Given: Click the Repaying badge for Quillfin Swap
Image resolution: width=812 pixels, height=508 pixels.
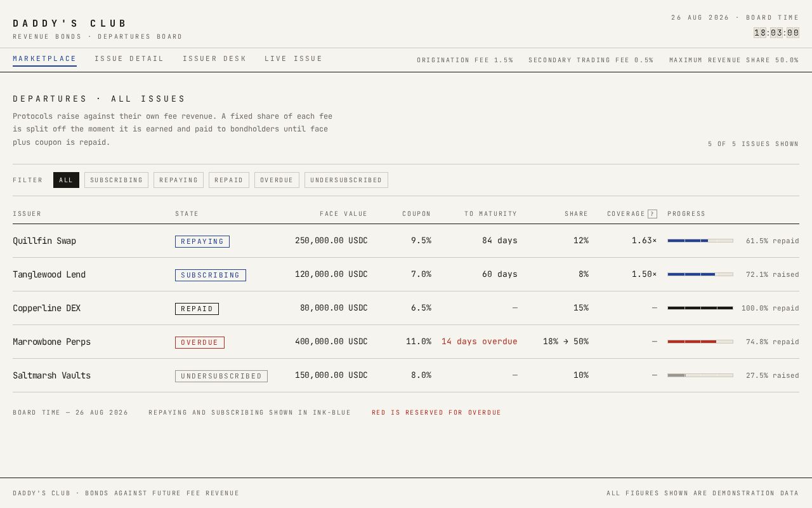Looking at the screenshot, I should click(202, 242).
